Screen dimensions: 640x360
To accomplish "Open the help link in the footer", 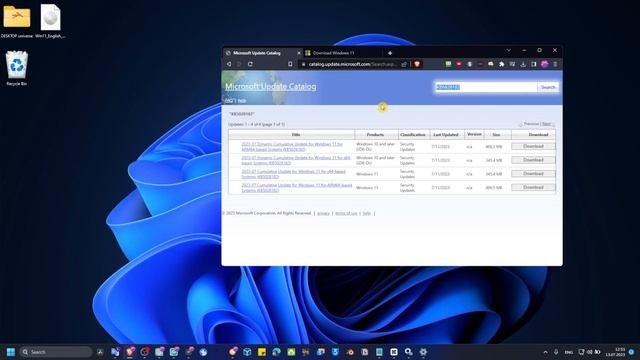I will (x=367, y=213).
